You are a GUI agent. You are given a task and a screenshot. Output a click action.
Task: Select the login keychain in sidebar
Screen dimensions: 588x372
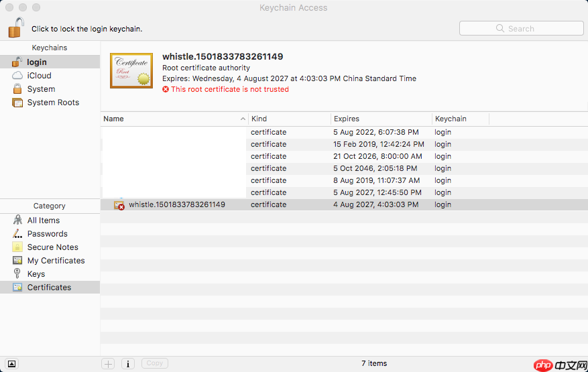[50, 62]
